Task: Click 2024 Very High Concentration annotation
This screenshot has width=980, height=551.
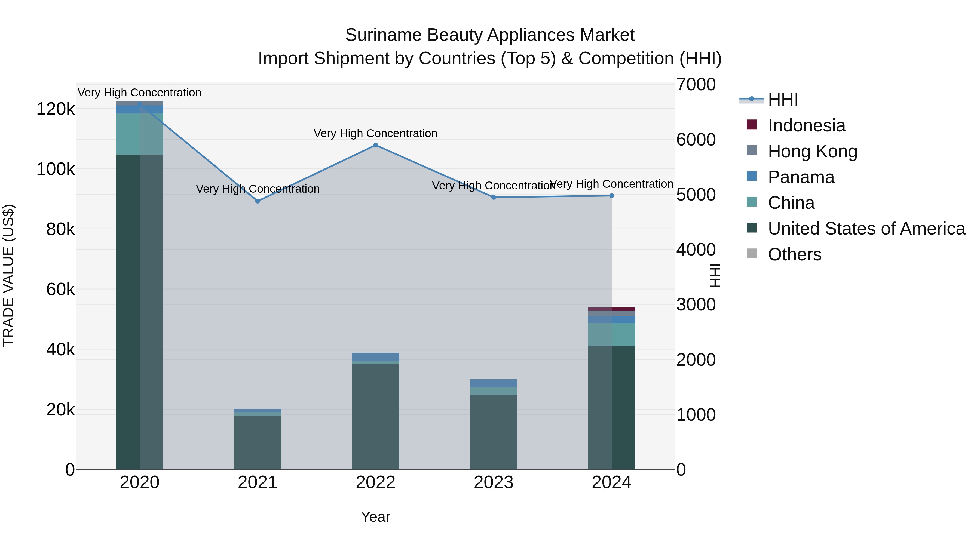Action: (611, 184)
